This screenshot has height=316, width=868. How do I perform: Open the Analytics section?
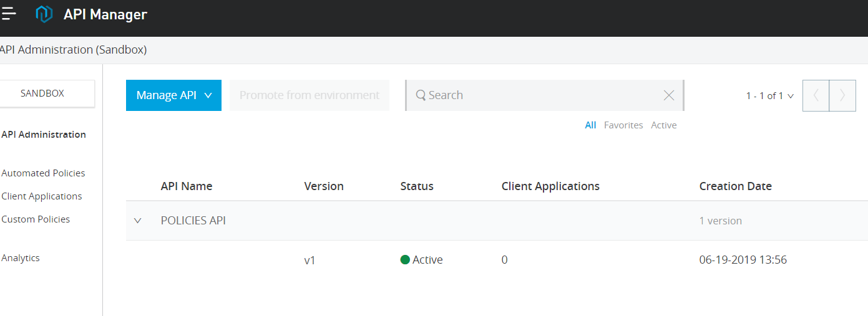point(21,258)
